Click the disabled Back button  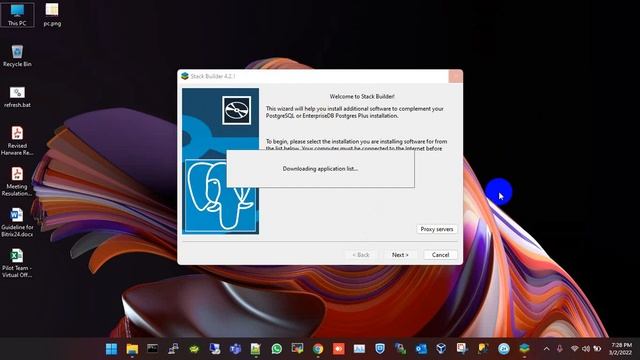pyautogui.click(x=361, y=255)
